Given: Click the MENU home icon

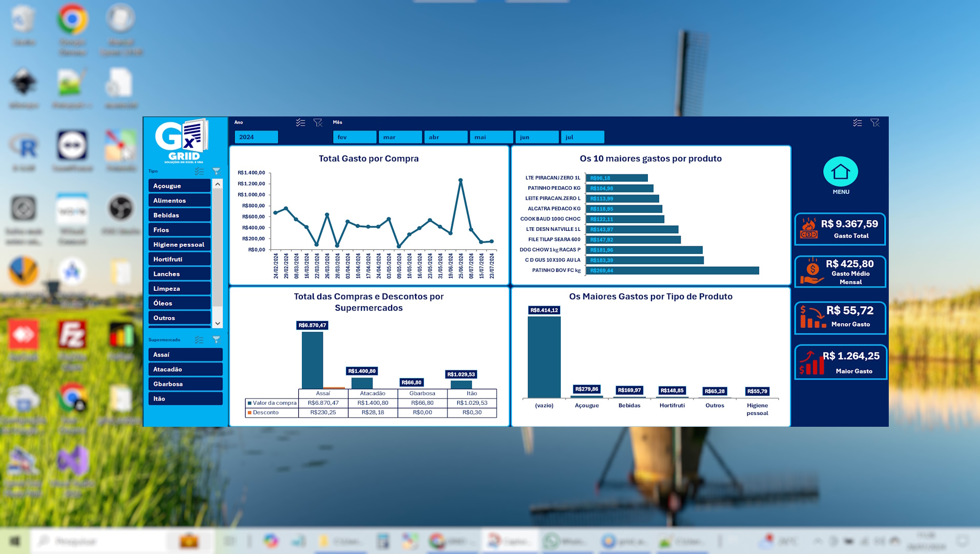Looking at the screenshot, I should (x=840, y=172).
